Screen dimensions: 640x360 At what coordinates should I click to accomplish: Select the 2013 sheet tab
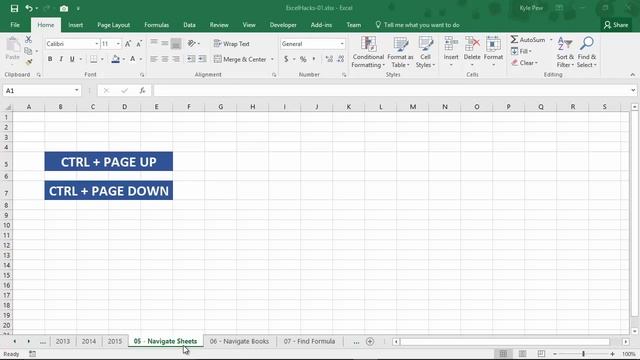point(63,341)
